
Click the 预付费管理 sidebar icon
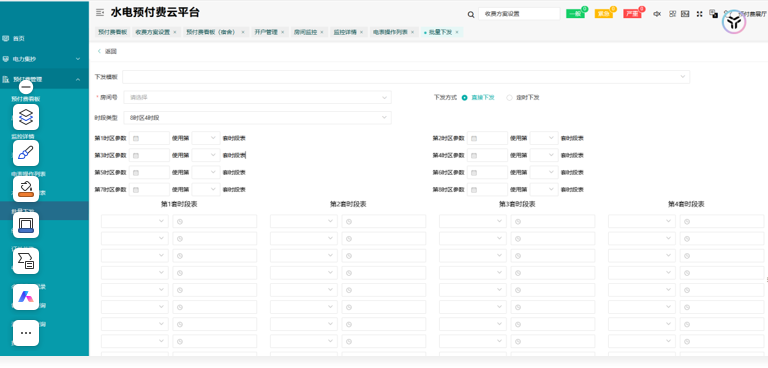pos(5,79)
